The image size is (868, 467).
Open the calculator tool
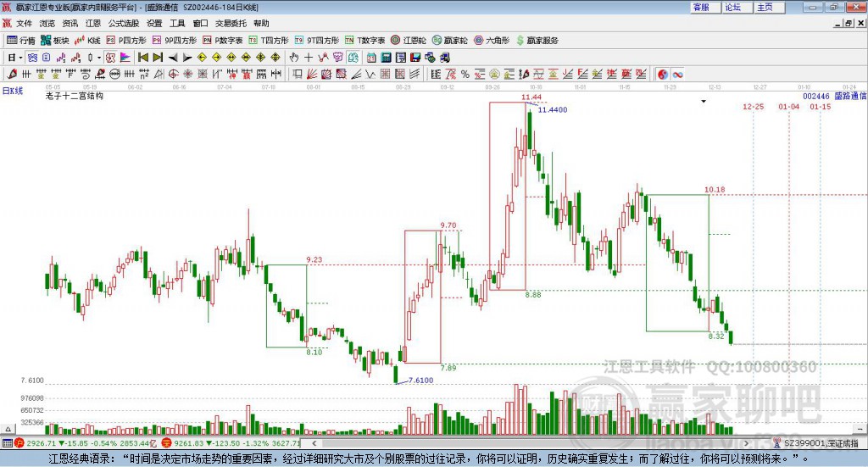tap(386, 58)
